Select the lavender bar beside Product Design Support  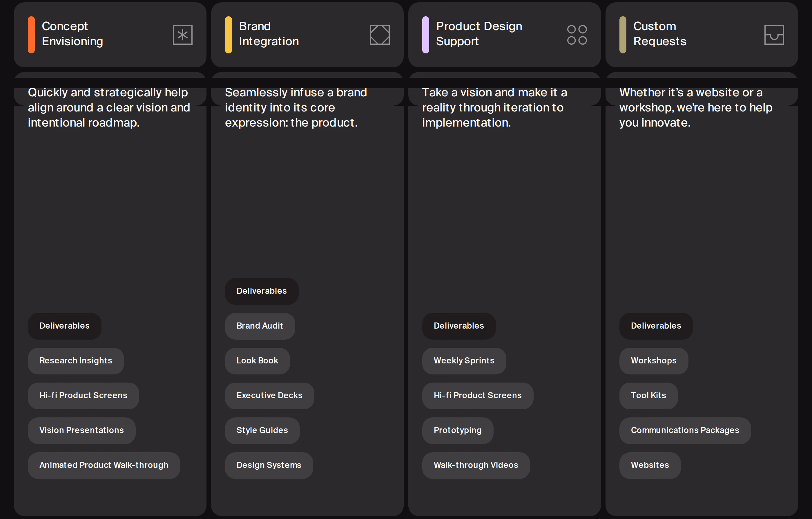[425, 35]
